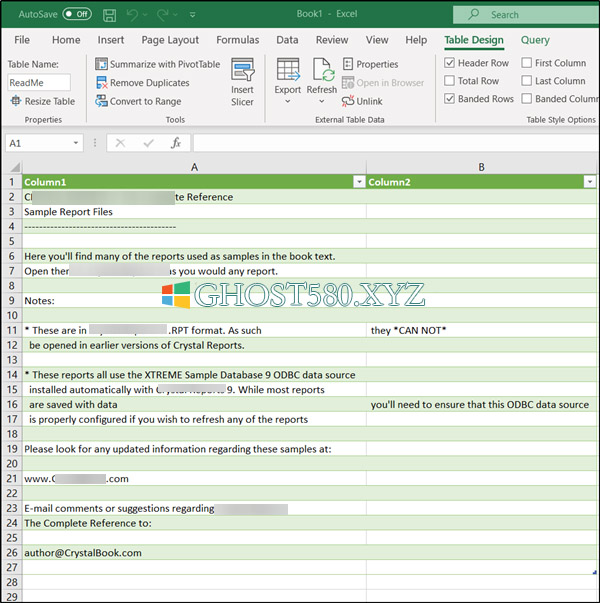Toggle the Banded Rows checkbox
Screen dimensions: 600x603
(449, 99)
